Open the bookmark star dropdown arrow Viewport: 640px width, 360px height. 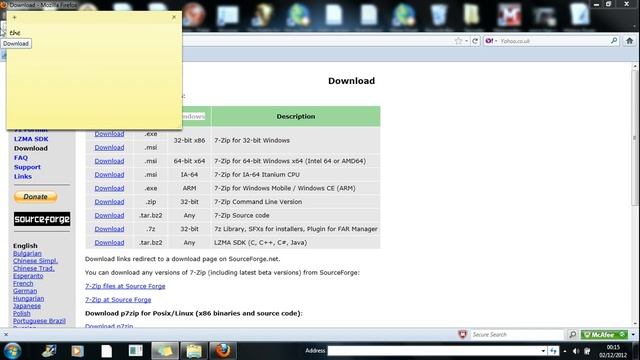coord(466,41)
